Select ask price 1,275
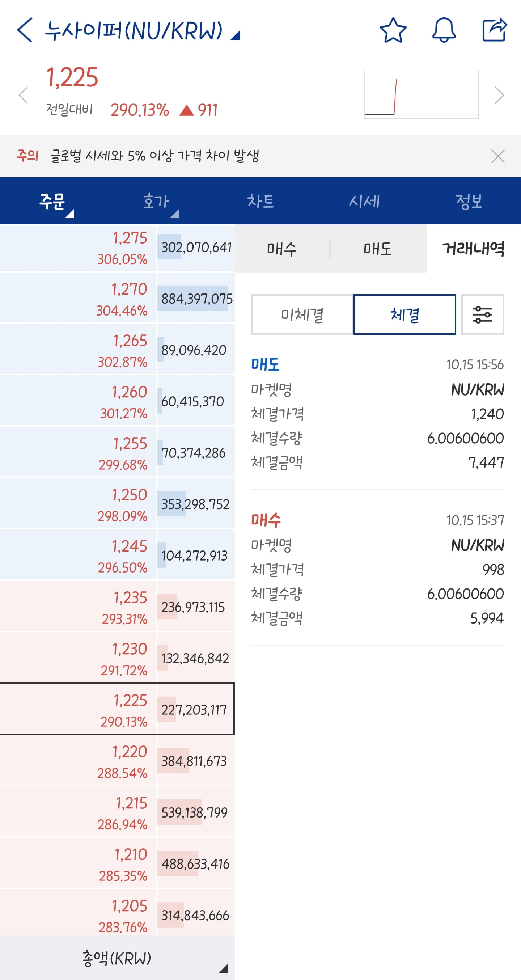Viewport: 521px width, 980px height. tap(78, 248)
